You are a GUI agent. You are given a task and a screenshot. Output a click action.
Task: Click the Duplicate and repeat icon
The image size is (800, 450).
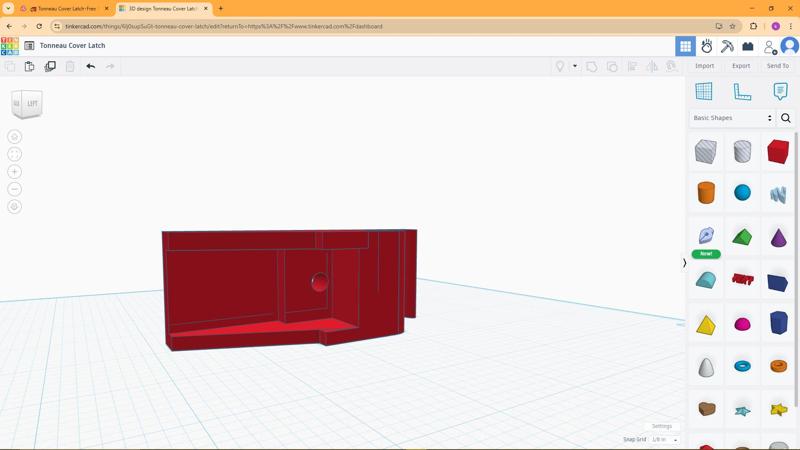tap(50, 66)
